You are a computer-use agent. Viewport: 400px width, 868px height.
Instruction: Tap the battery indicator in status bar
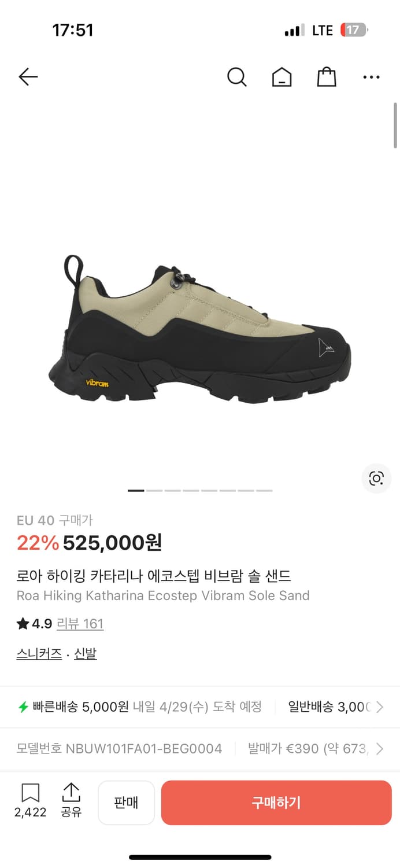[x=354, y=30]
